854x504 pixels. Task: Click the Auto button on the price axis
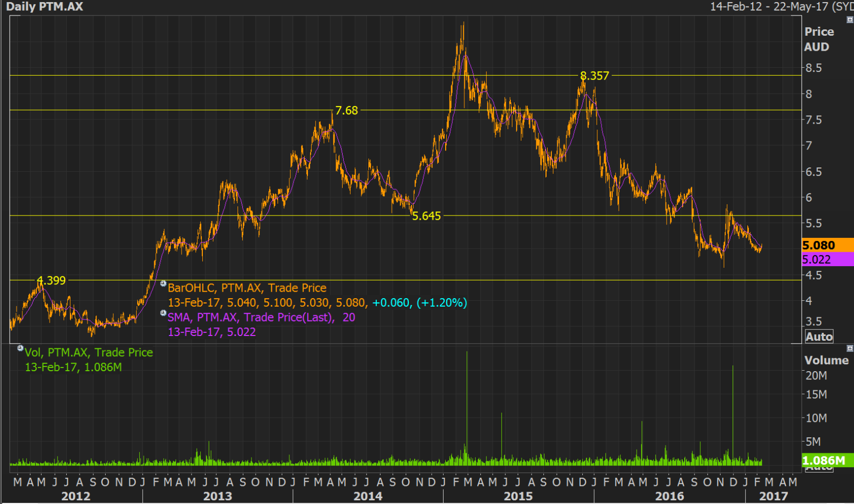click(x=819, y=337)
